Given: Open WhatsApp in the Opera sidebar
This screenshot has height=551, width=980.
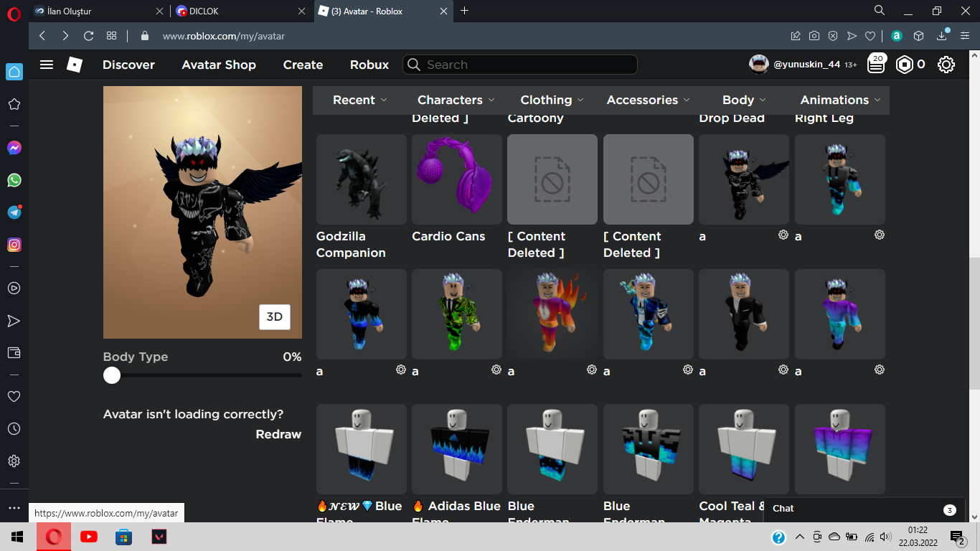Looking at the screenshot, I should (14, 180).
